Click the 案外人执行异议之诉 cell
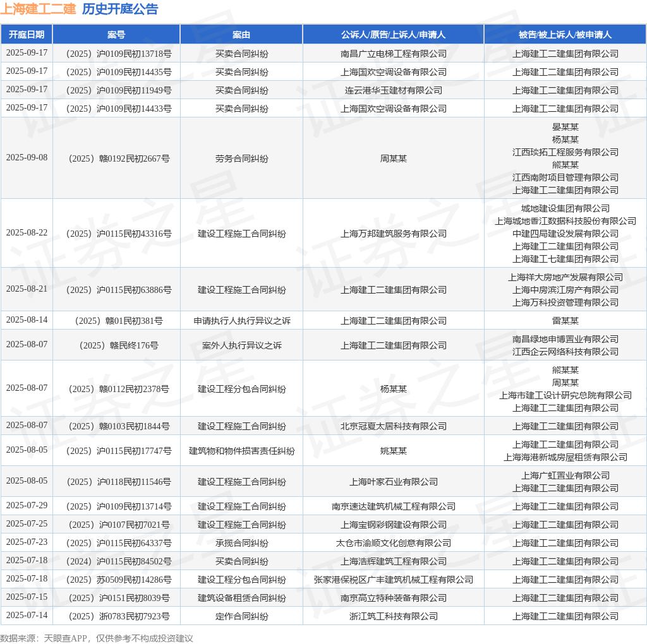The image size is (647, 644). click(x=241, y=345)
